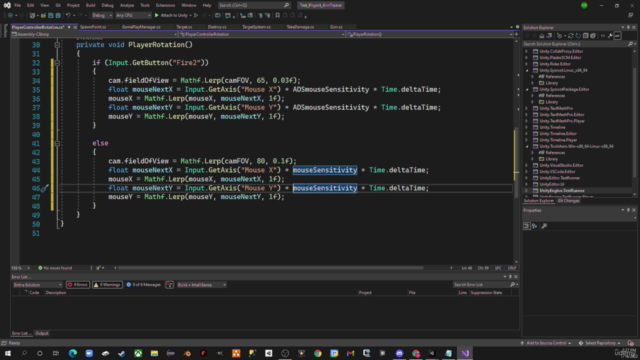Toggle Solution Explorer preview selected items
640x360 pixels.
coord(618,36)
